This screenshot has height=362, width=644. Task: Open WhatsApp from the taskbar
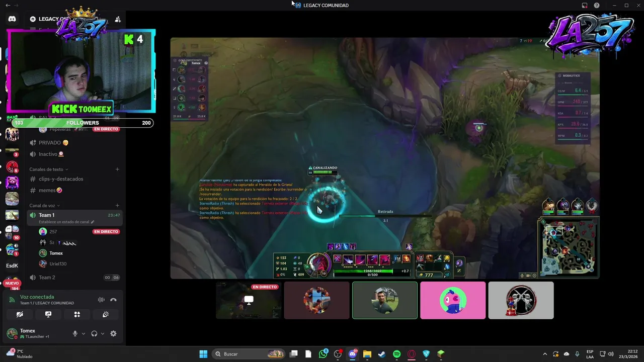323,354
